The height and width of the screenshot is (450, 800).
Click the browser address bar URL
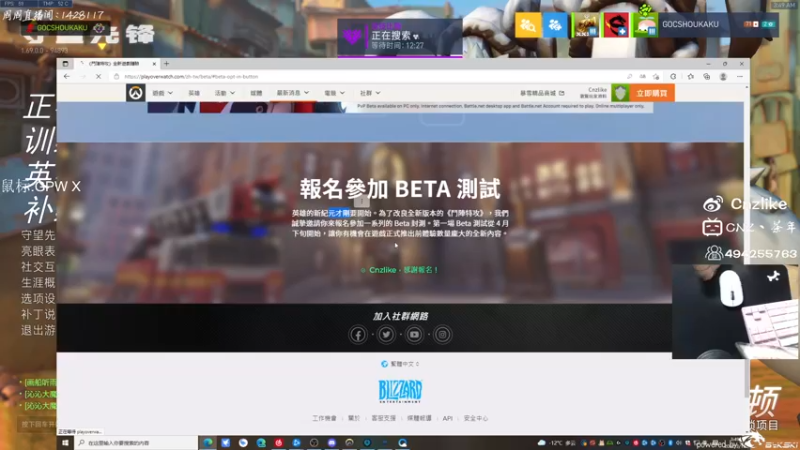point(191,77)
